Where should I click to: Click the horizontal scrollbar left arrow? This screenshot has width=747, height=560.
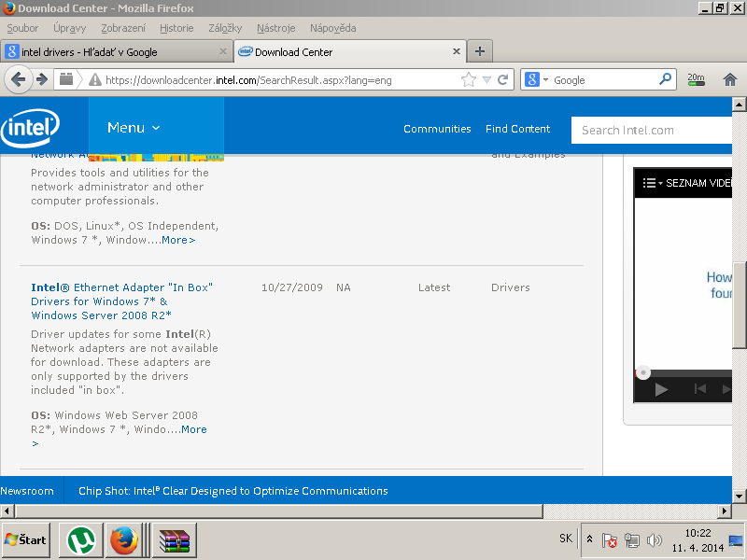[x=7, y=511]
